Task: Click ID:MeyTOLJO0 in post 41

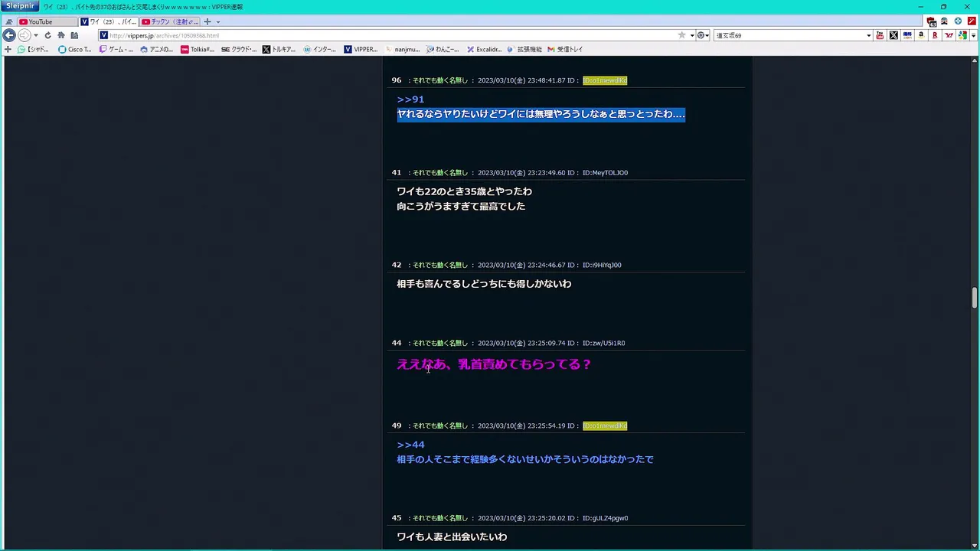Action: [x=605, y=173]
